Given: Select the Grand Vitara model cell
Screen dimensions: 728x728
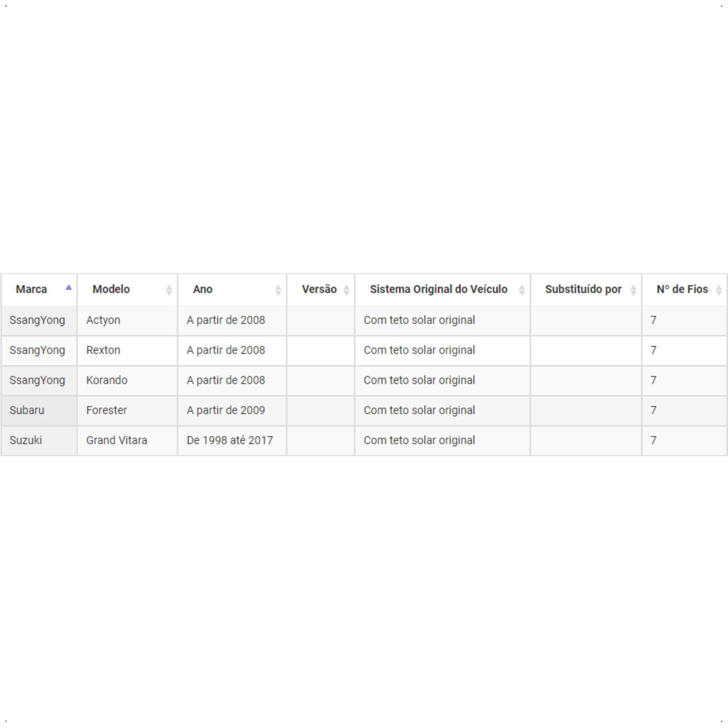Looking at the screenshot, I should [127, 440].
